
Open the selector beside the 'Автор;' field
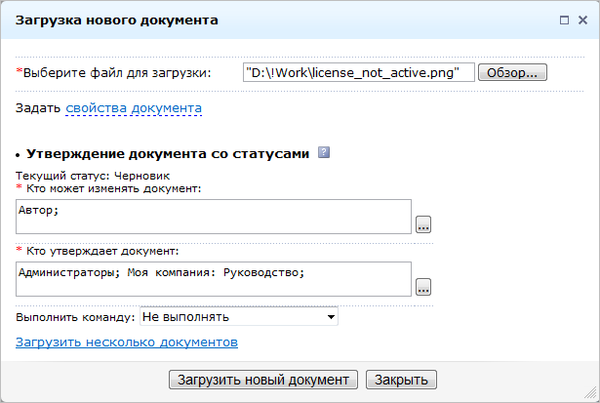(x=423, y=224)
